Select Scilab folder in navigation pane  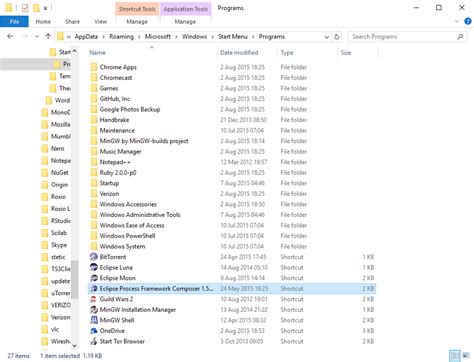(59, 233)
